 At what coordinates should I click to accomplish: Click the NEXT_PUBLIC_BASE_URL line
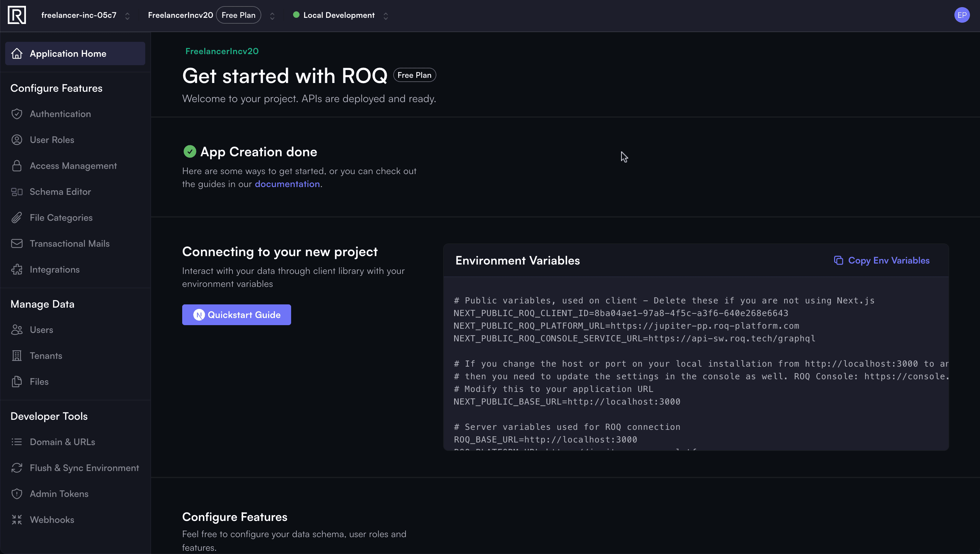(567, 401)
